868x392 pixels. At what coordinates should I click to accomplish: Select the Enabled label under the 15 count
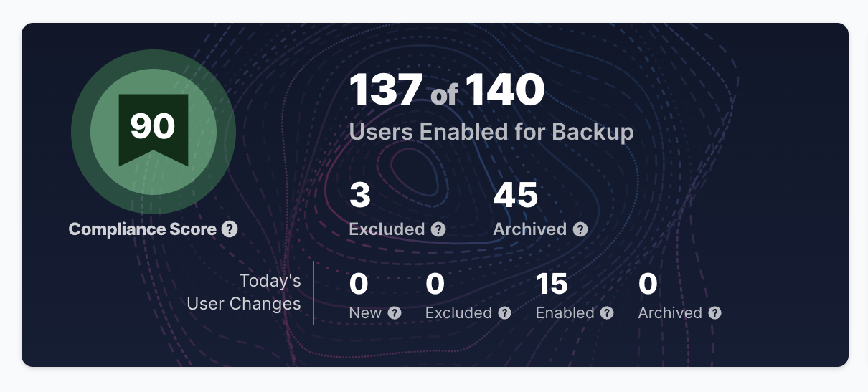[565, 313]
